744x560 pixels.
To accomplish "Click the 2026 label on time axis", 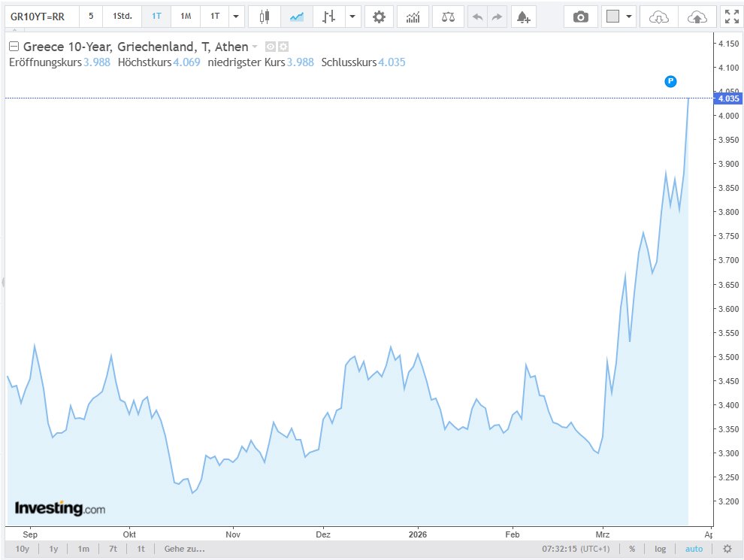I will (x=418, y=534).
